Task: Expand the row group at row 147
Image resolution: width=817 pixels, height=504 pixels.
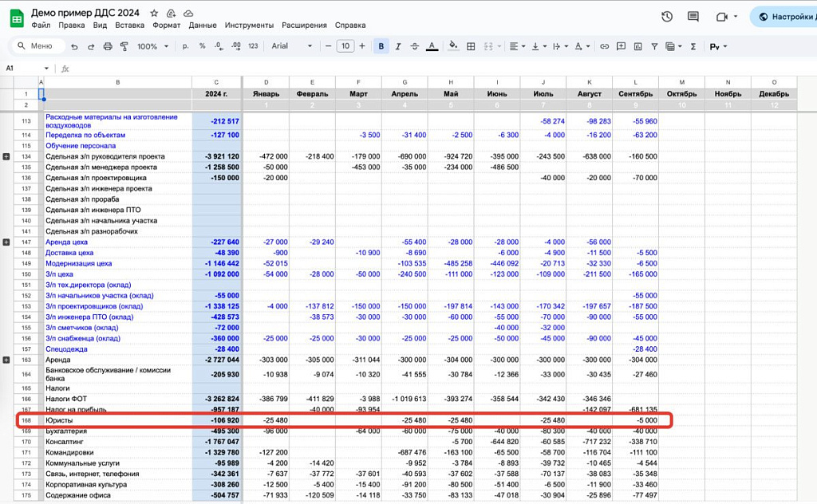Action: tap(6, 242)
